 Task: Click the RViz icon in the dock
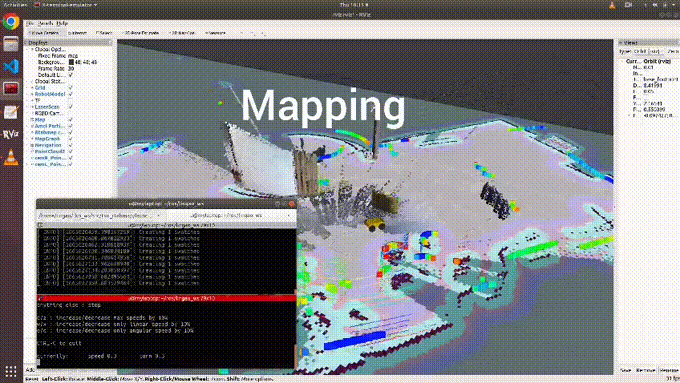pyautogui.click(x=11, y=134)
